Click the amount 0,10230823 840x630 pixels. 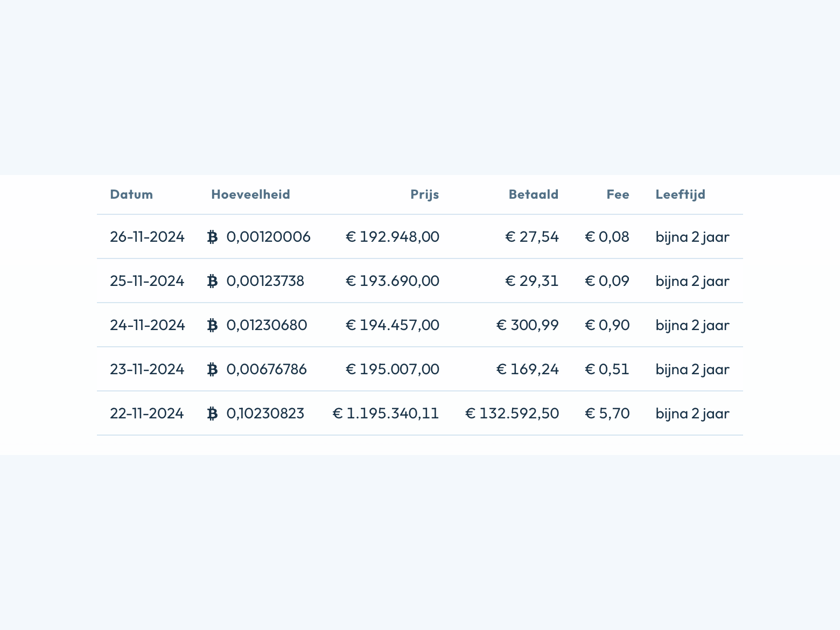coord(265,414)
